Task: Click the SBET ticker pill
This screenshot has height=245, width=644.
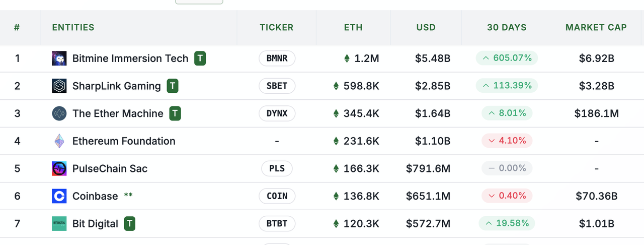Action: 277,86
